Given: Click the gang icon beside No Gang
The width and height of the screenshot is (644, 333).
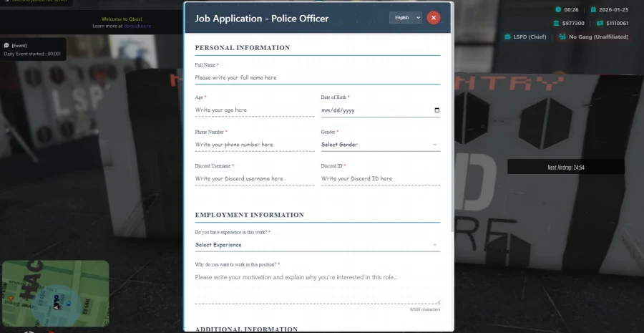Looking at the screenshot, I should coord(562,37).
